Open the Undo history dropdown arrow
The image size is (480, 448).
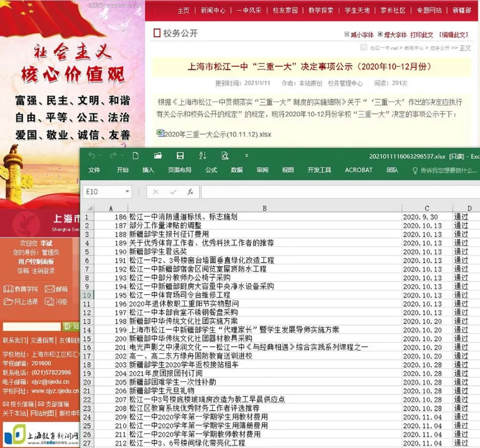[x=101, y=156]
